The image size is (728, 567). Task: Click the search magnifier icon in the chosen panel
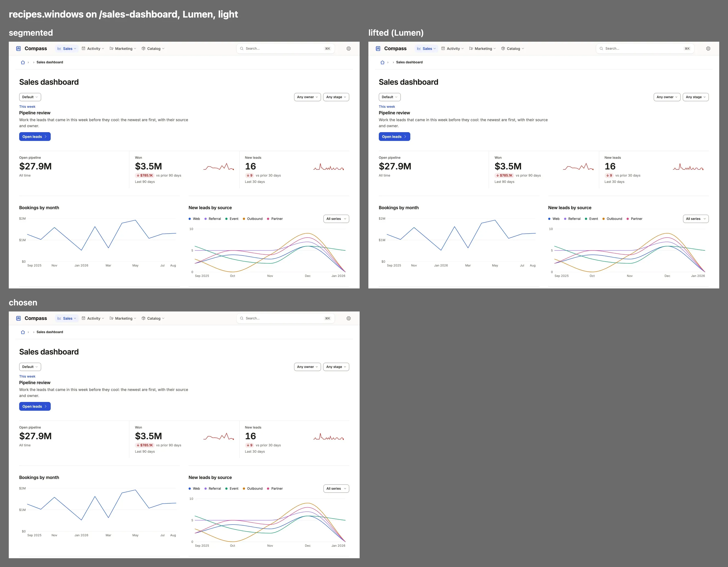click(x=242, y=318)
